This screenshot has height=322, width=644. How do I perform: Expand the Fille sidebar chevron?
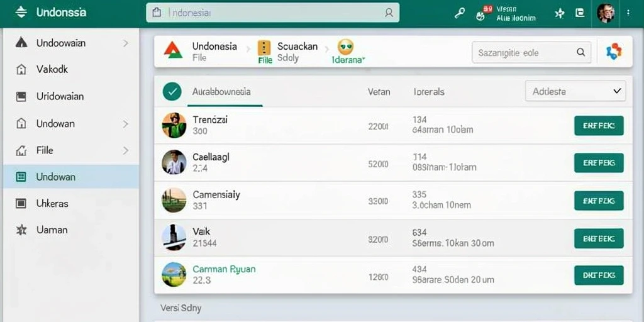click(x=126, y=151)
